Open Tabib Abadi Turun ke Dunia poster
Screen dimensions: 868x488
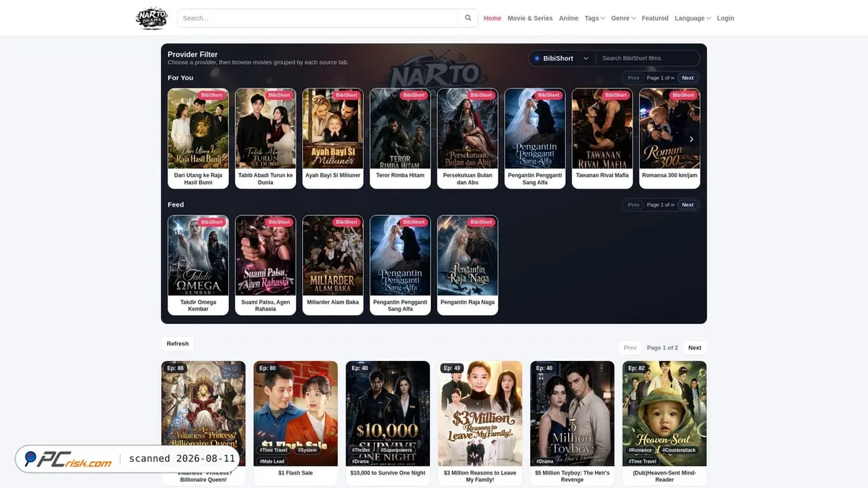(x=266, y=129)
